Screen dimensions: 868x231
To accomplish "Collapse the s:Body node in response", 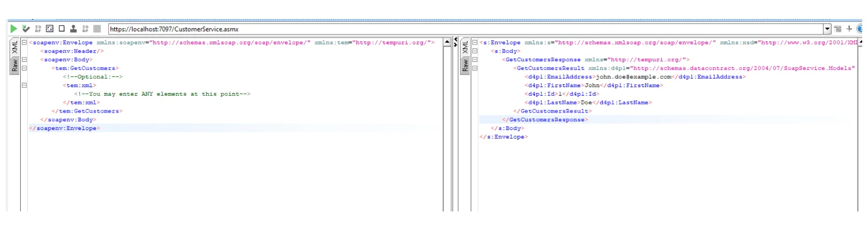I will (x=475, y=51).
